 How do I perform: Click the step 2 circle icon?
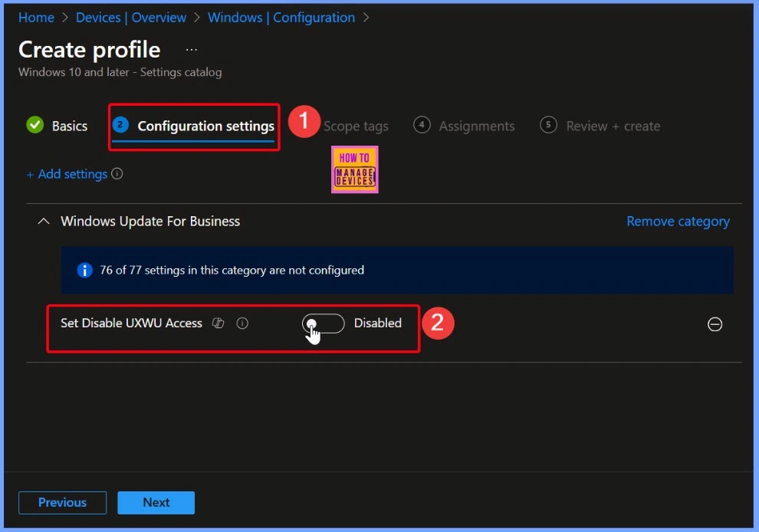pyautogui.click(x=120, y=125)
